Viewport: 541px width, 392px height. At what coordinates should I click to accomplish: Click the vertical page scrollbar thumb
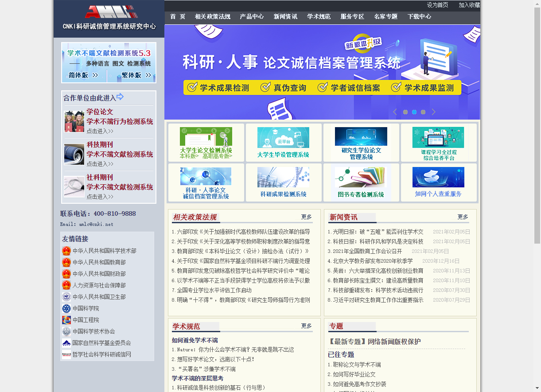coord(537,125)
